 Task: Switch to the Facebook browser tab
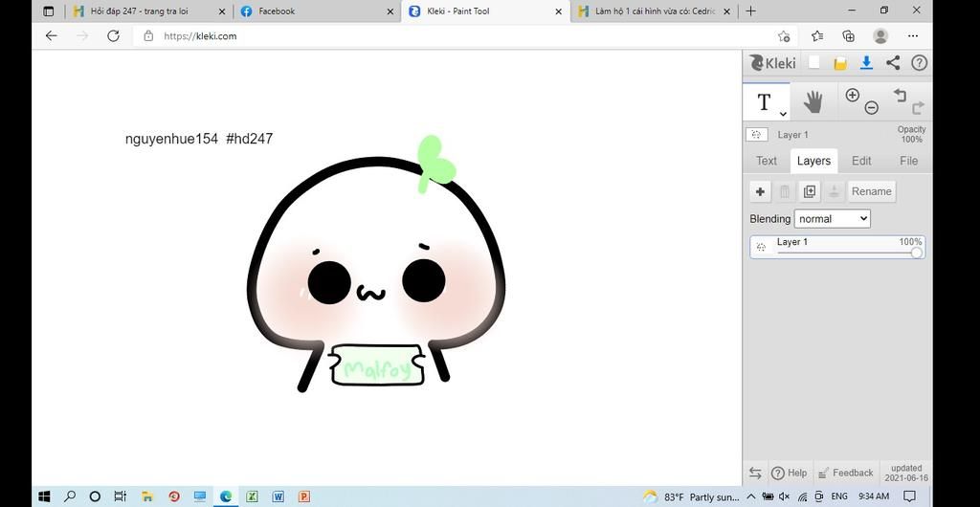(x=318, y=11)
